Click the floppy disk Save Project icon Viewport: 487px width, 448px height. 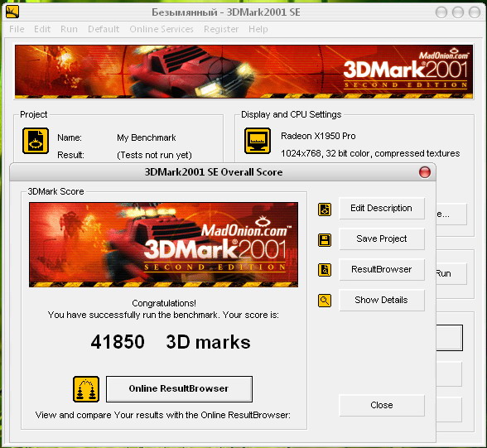(x=325, y=240)
